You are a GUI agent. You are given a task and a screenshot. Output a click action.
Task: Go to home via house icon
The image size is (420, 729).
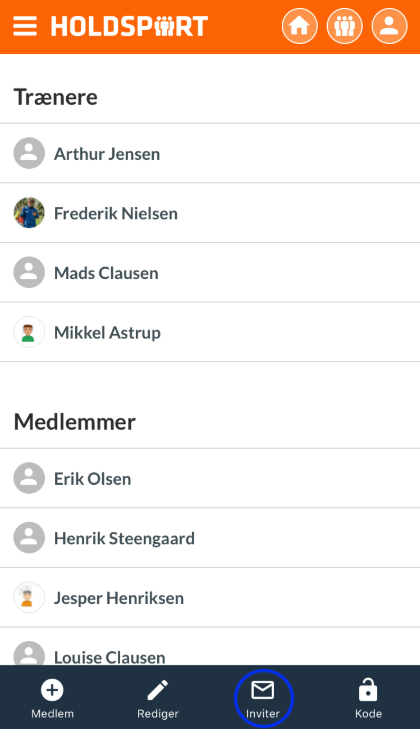pyautogui.click(x=300, y=26)
